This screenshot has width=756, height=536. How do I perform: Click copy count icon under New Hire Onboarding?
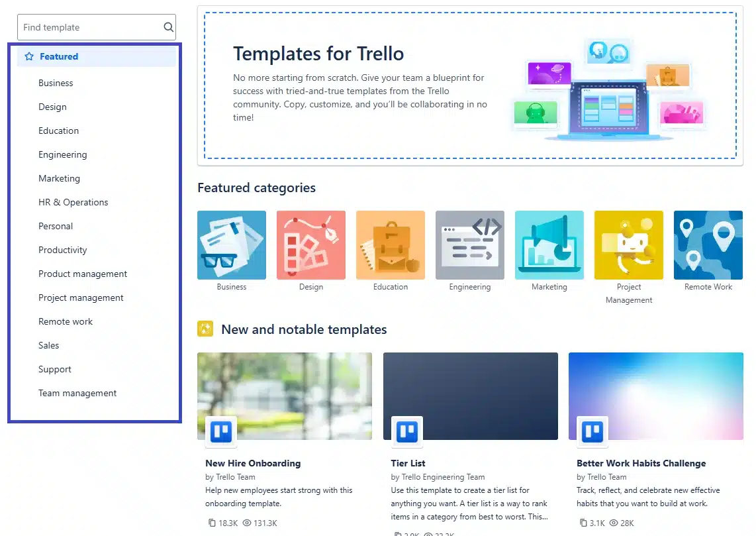(x=212, y=523)
